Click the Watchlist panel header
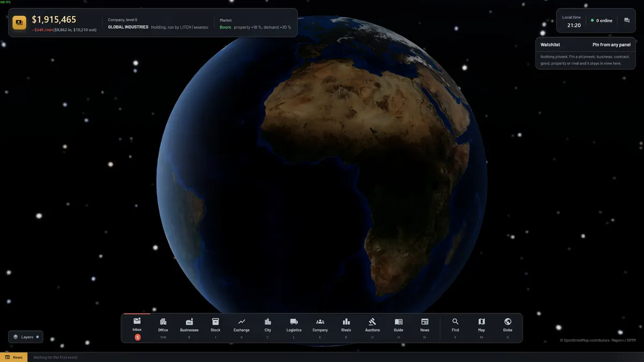 (x=586, y=45)
